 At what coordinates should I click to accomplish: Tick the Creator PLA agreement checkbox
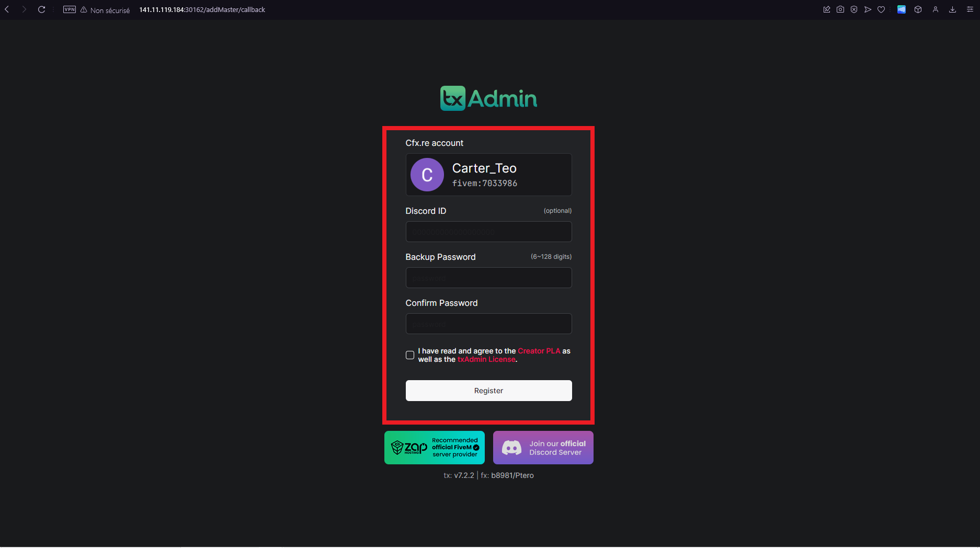[410, 355]
